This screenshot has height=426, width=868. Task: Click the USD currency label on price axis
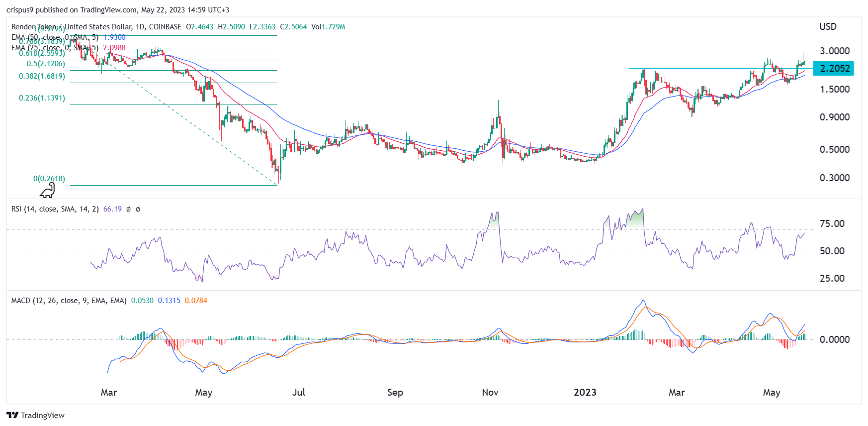tap(828, 27)
